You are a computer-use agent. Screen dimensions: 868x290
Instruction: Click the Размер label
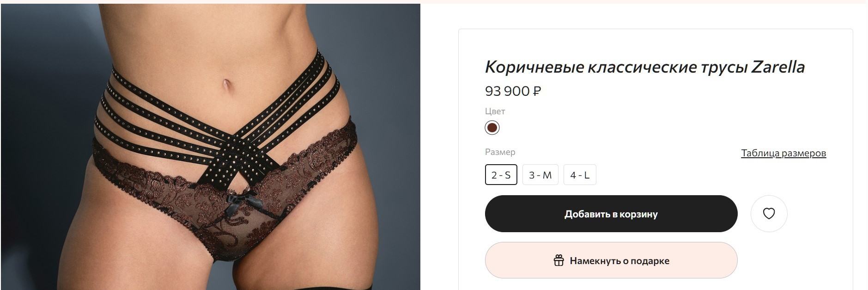click(x=500, y=152)
